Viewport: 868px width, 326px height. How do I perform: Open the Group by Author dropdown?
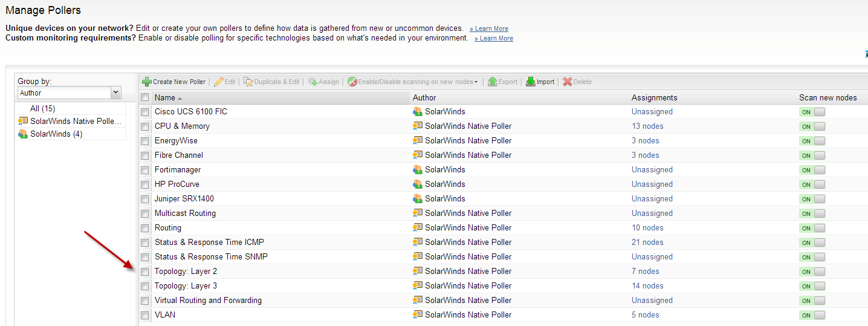pyautogui.click(x=116, y=93)
